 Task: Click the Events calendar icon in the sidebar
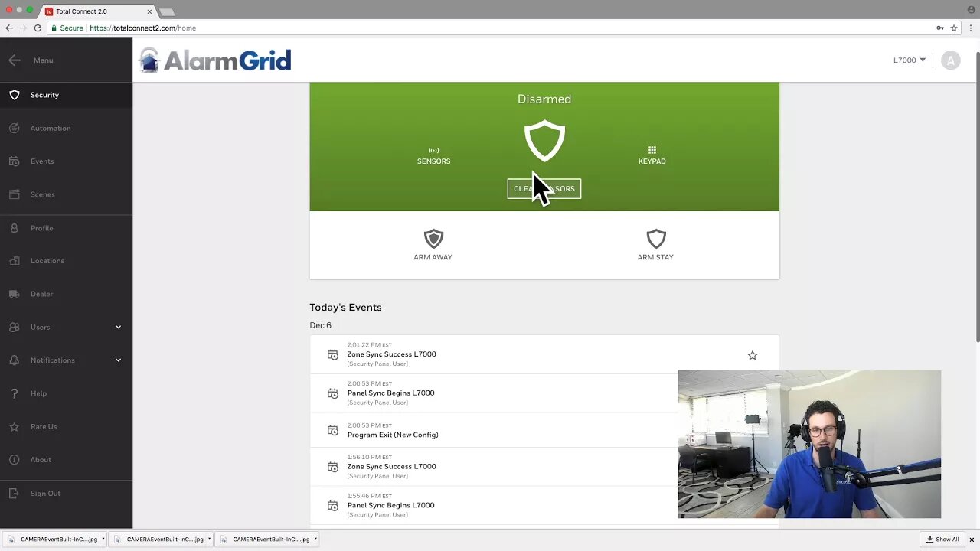(x=15, y=161)
